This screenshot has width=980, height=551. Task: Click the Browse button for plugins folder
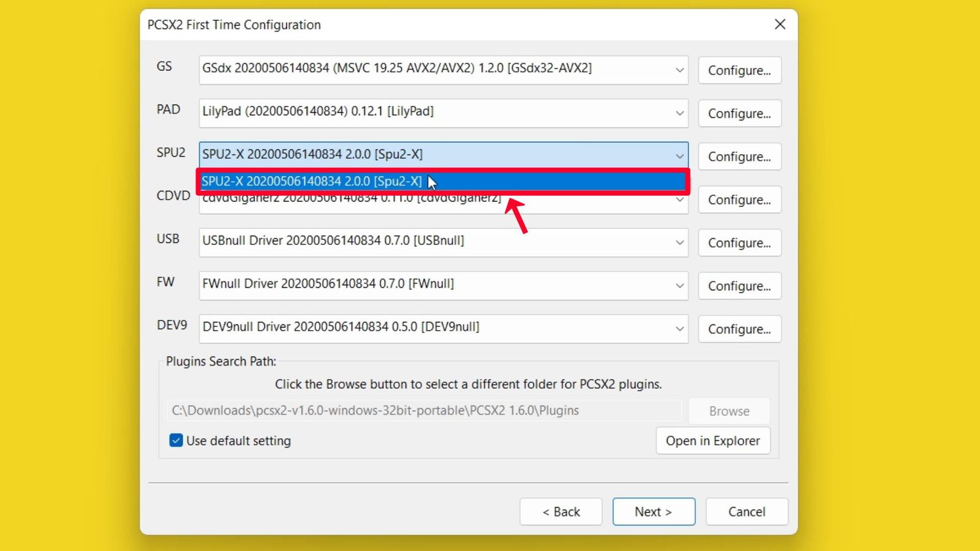(x=729, y=411)
